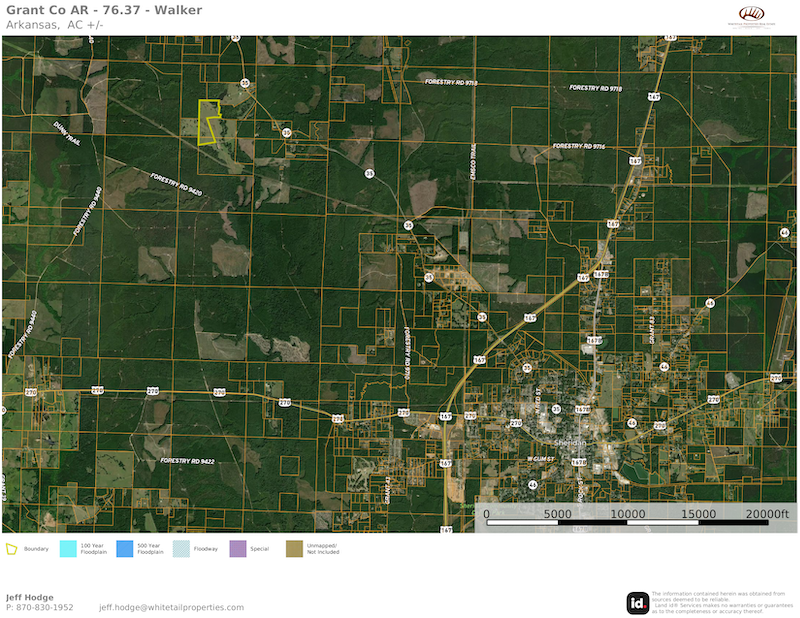Viewport: 800px width, 618px height.
Task: Click the Floodway legend swatch
Action: (x=181, y=548)
